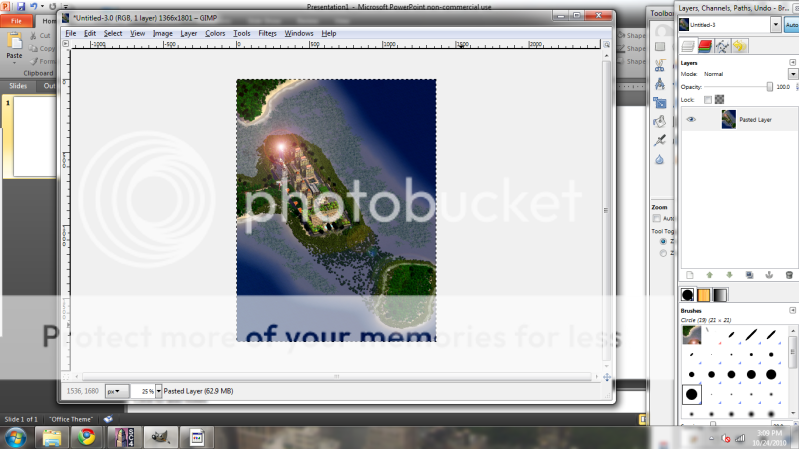Viewport: 799px width, 449px height.
Task: Open GIMP Select menu
Action: tap(113, 33)
